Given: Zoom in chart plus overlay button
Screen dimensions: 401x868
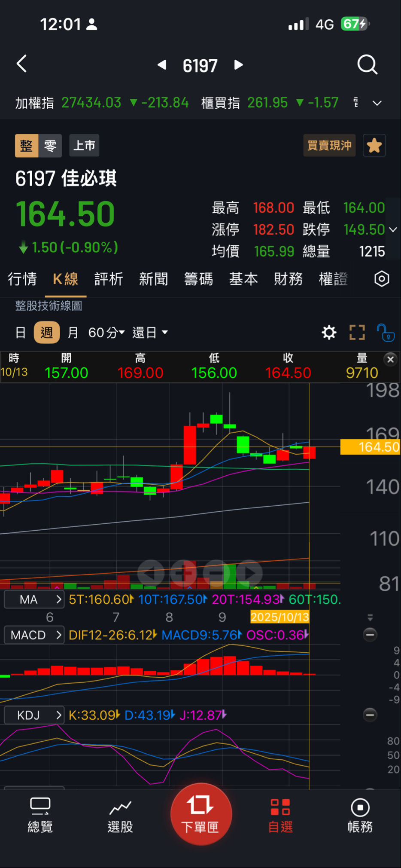Looking at the screenshot, I should (183, 573).
